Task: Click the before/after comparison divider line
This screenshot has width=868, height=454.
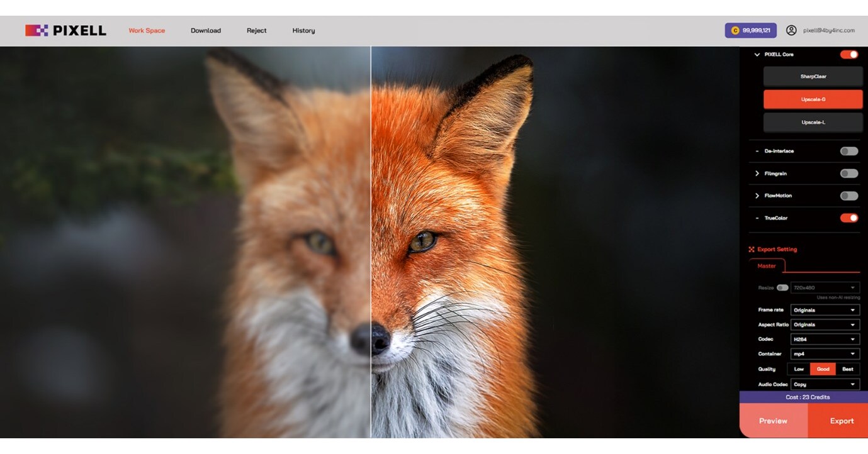Action: [371, 242]
